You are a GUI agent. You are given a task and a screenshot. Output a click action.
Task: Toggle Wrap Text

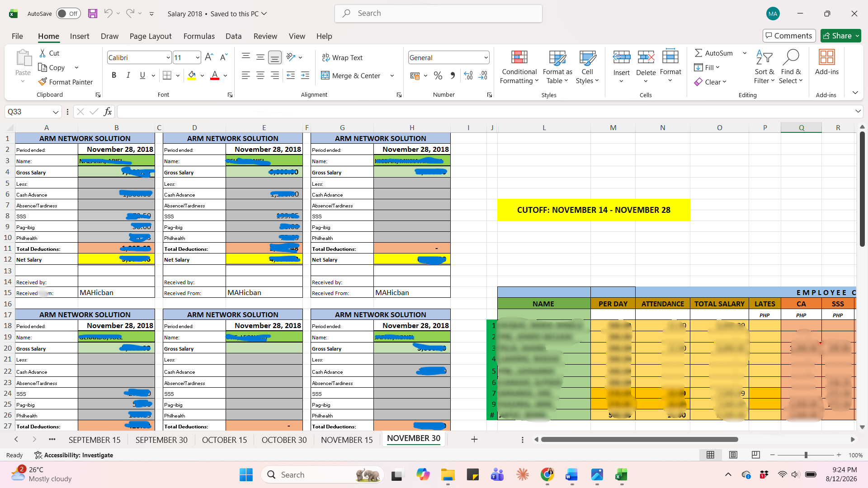[x=342, y=57]
